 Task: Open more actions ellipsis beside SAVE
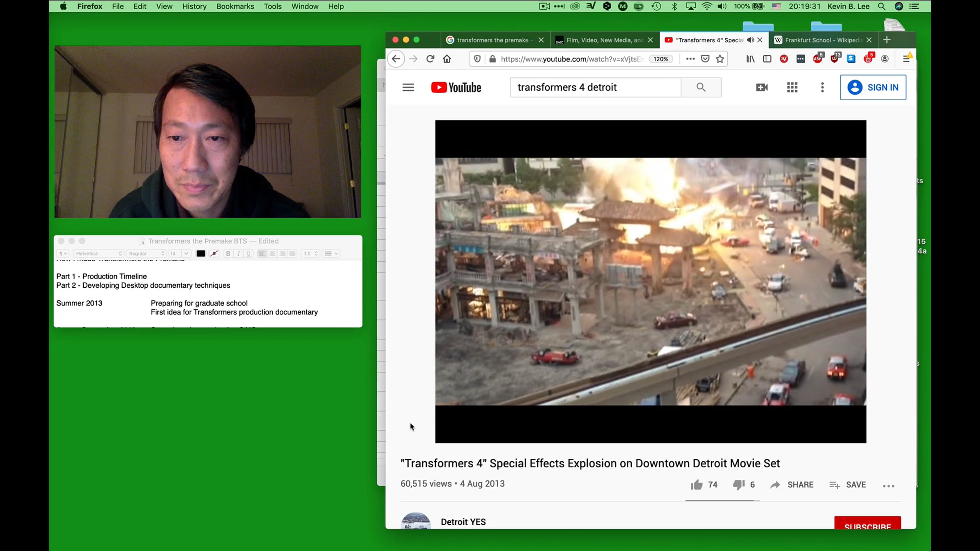[x=889, y=486]
